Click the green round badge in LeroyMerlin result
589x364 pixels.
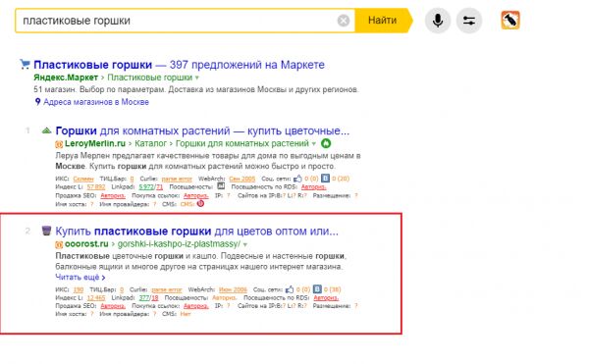coord(326,143)
